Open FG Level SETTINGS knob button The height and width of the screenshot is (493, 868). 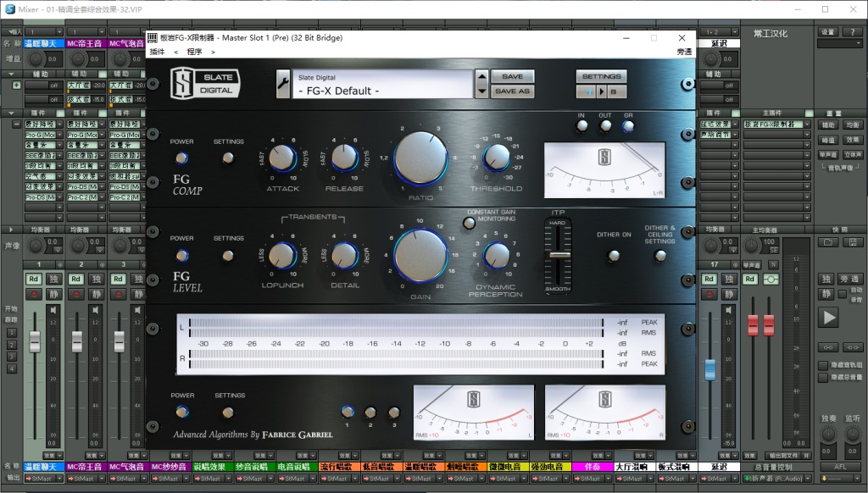(228, 256)
